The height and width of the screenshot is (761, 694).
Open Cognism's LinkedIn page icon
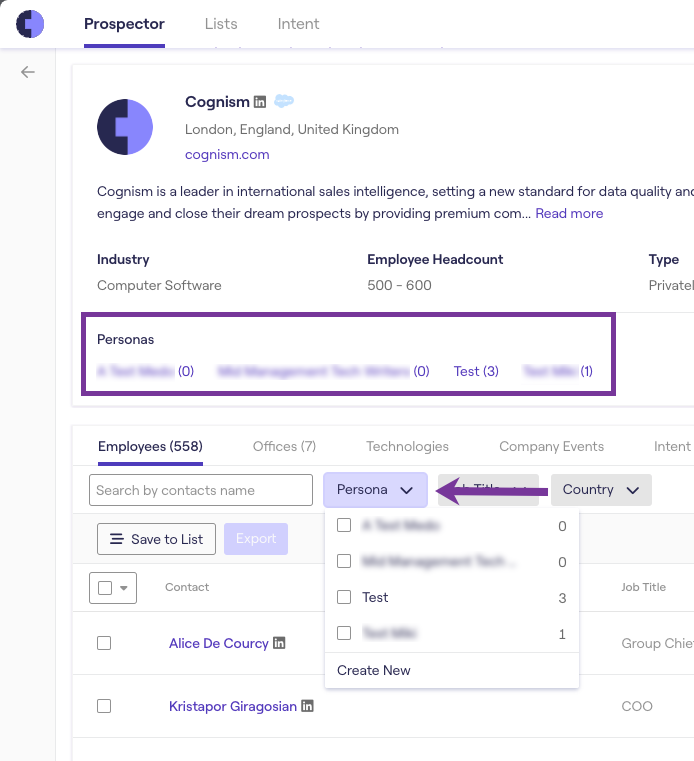click(x=260, y=102)
